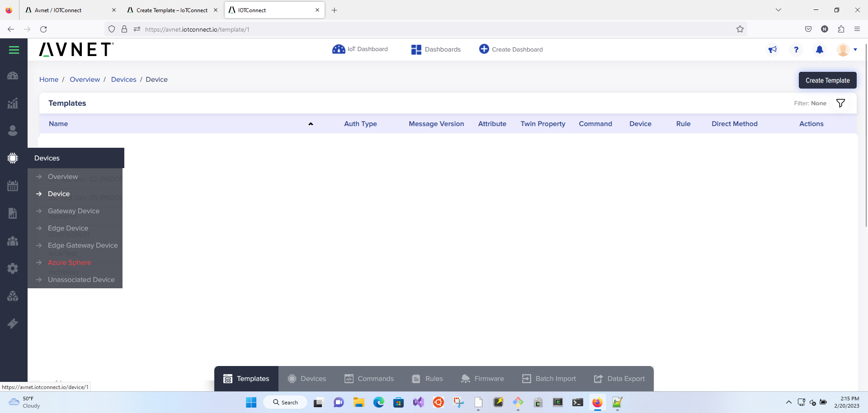Open the user avatar account dropdown
868x413 pixels.
tap(847, 50)
